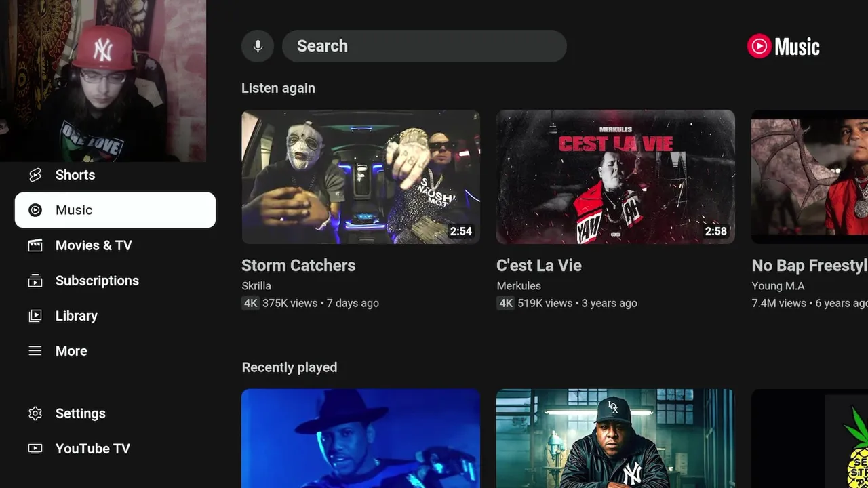
Task: Click the Settings gear icon
Action: tap(35, 413)
